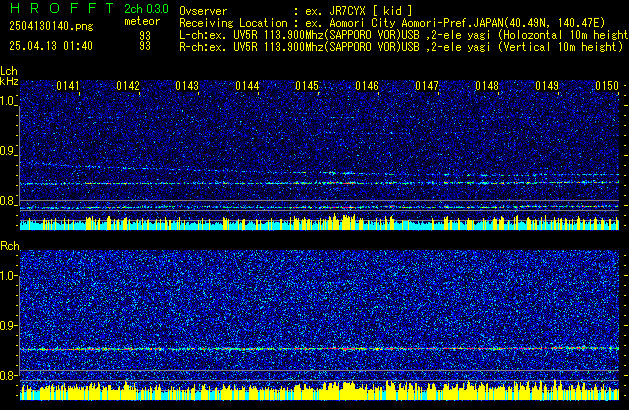Click the timestamp 25.04.13 01:40
Screen dimensions: 629x410
(x=51, y=46)
